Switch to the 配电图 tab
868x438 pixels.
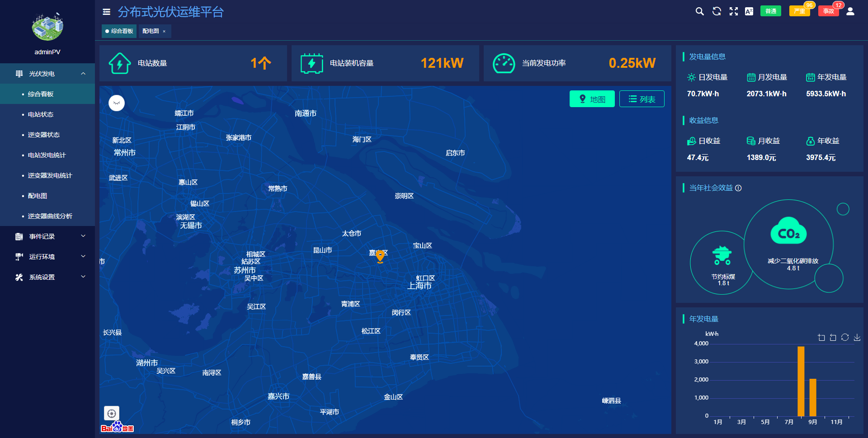click(151, 31)
